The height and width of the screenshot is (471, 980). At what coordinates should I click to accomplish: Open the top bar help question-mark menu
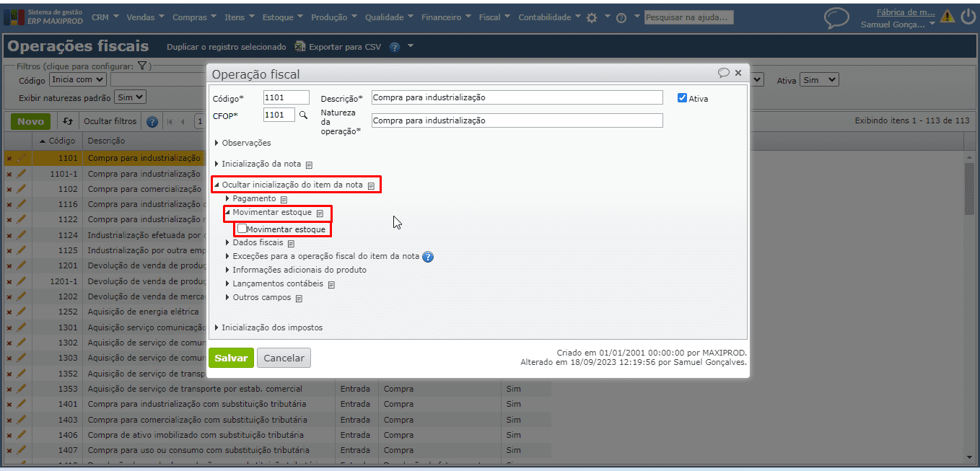pyautogui.click(x=621, y=18)
